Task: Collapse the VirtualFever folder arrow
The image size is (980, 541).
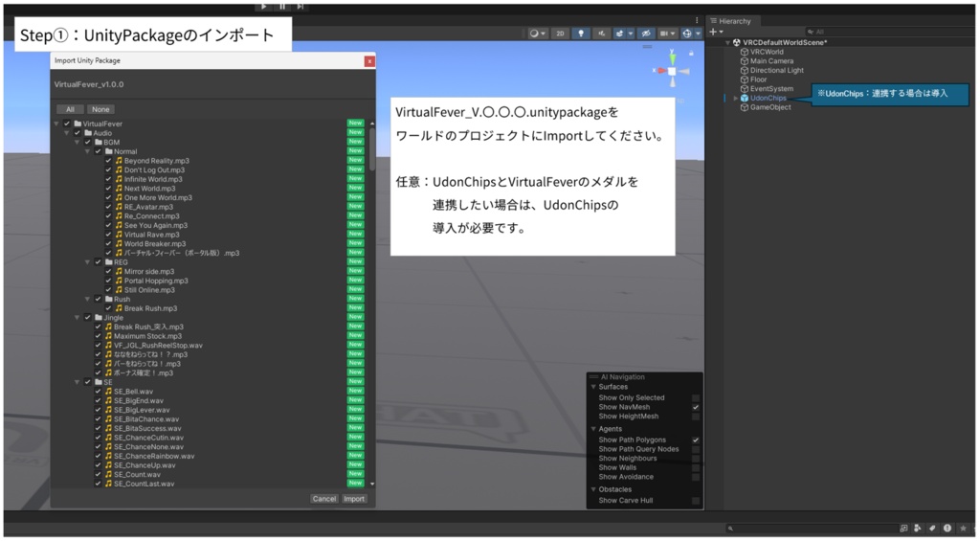Action: (x=56, y=124)
